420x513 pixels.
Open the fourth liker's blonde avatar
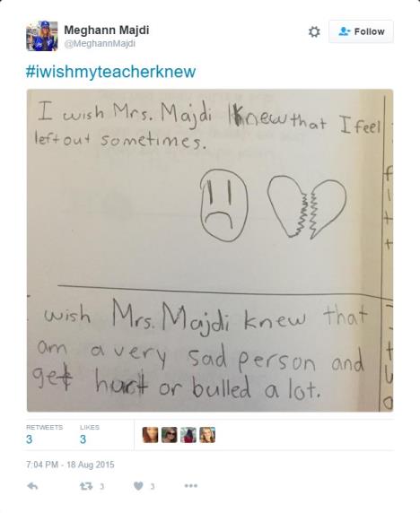click(x=207, y=435)
